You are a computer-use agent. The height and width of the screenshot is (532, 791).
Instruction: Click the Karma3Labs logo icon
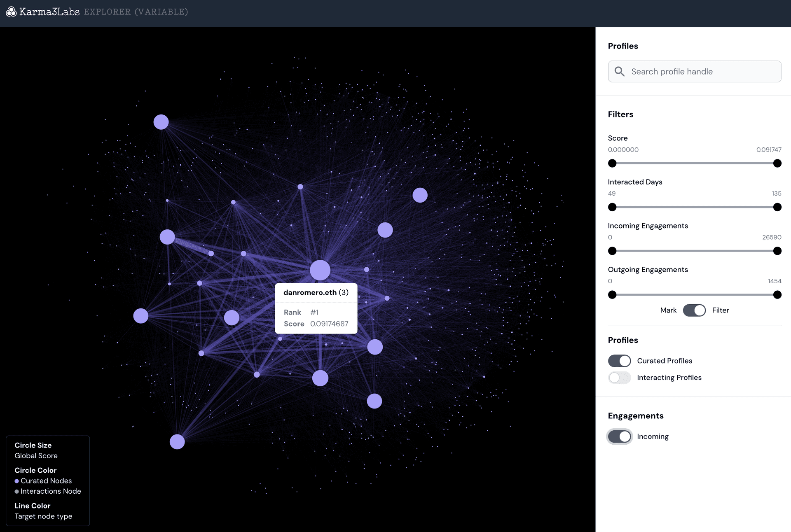(11, 12)
